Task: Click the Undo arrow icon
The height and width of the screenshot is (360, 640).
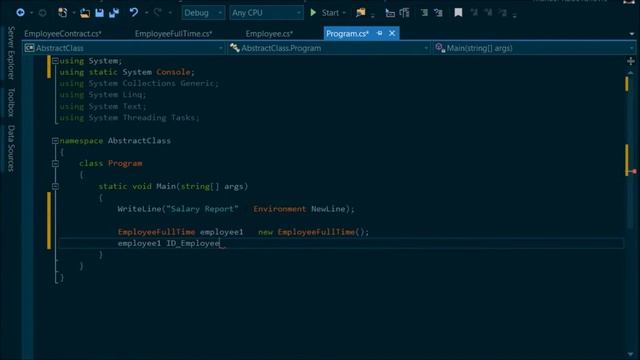Action: point(133,13)
